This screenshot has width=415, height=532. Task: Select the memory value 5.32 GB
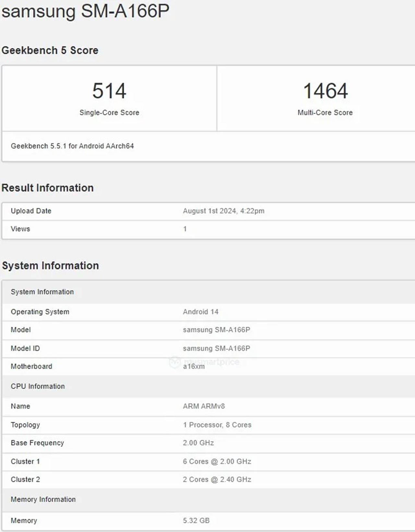pyautogui.click(x=196, y=521)
